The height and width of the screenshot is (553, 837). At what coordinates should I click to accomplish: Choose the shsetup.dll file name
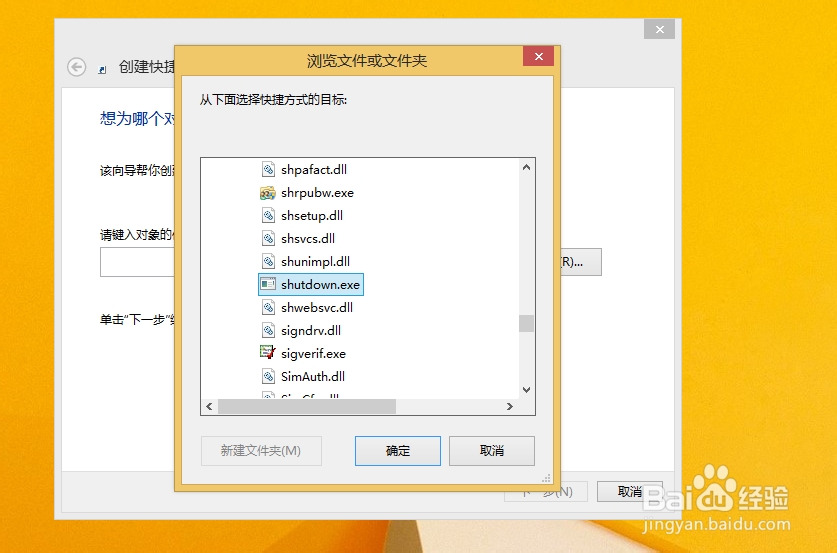tap(312, 216)
